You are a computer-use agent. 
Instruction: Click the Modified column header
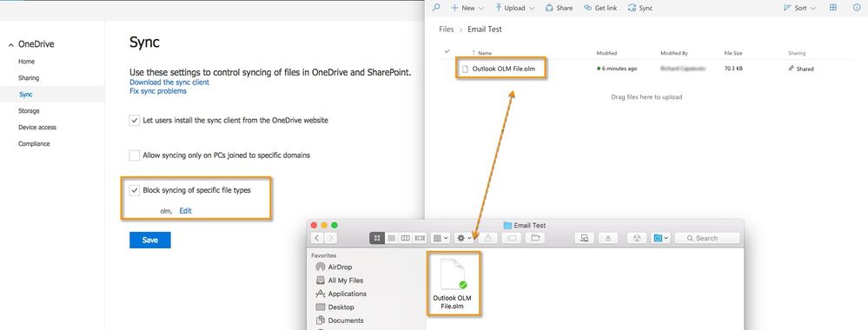pyautogui.click(x=606, y=53)
